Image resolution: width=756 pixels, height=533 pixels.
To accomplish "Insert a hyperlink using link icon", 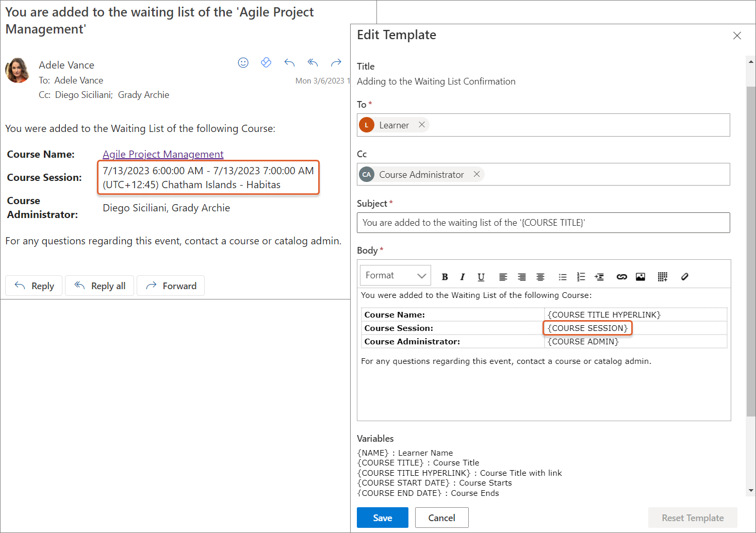I will pos(621,277).
